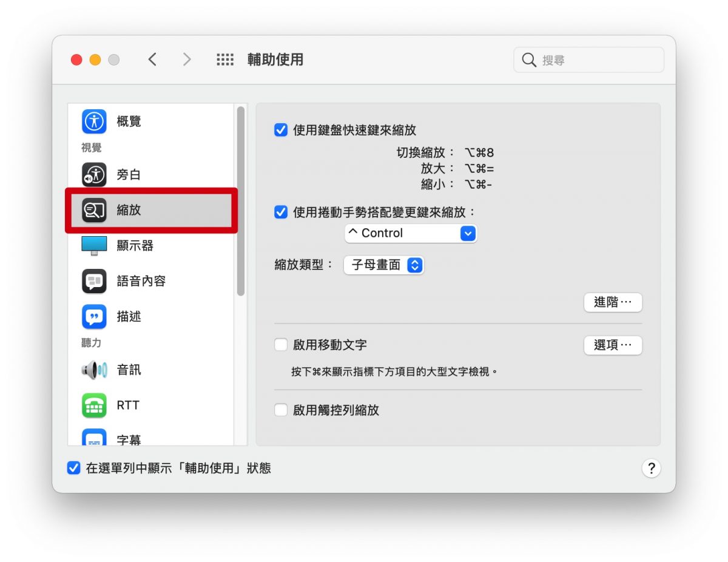The image size is (728, 562).
Task: Select the 音訊 audio speaker icon
Action: pyautogui.click(x=94, y=370)
